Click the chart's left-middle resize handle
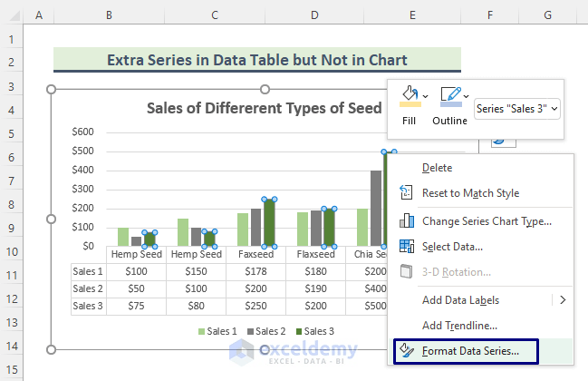Viewport: 588px width, 381px height. 52,220
